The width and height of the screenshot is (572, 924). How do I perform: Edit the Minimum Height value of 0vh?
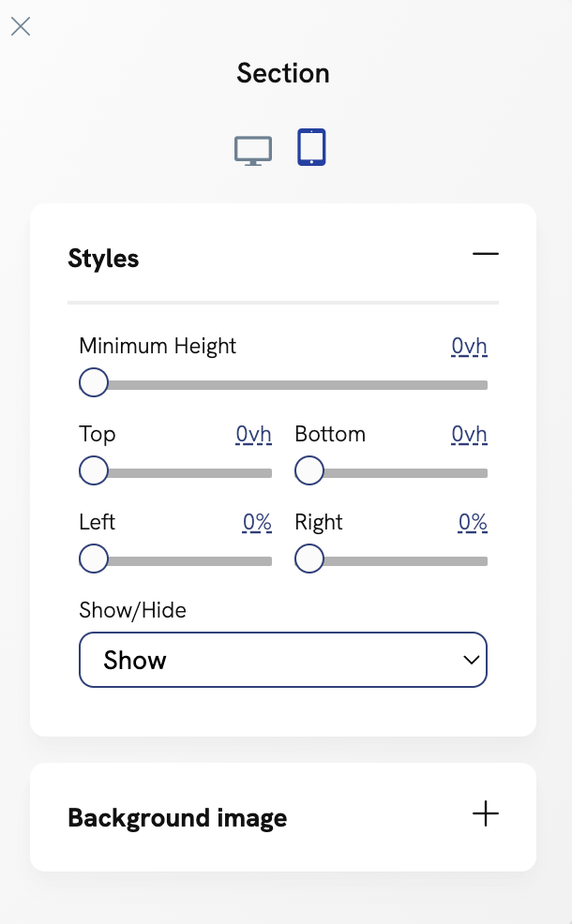[x=469, y=346]
